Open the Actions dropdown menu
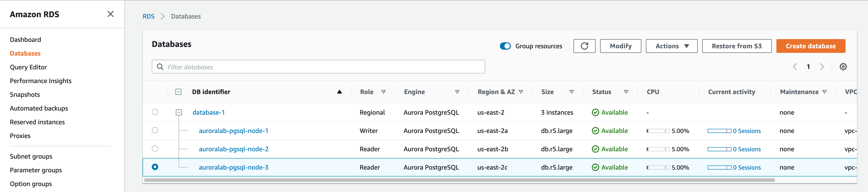 671,46
